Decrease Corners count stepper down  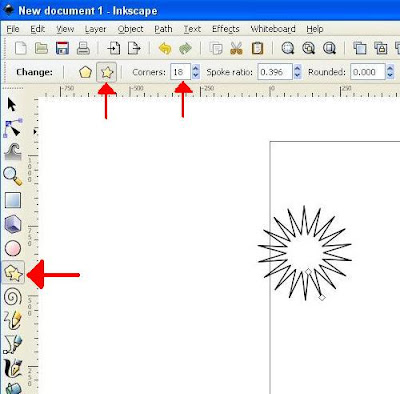click(x=196, y=76)
